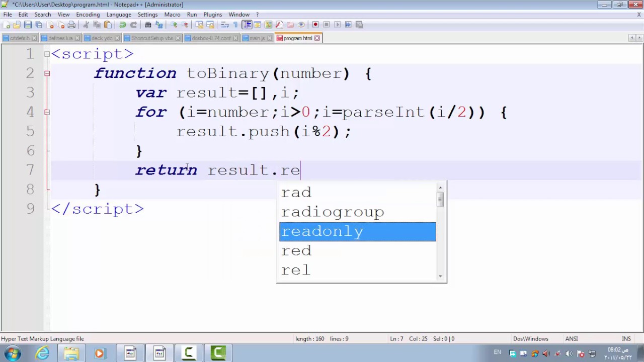Viewport: 644px width, 362px height.
Task: Choose 'radiogroup' from autocomplete list
Action: [x=357, y=212]
